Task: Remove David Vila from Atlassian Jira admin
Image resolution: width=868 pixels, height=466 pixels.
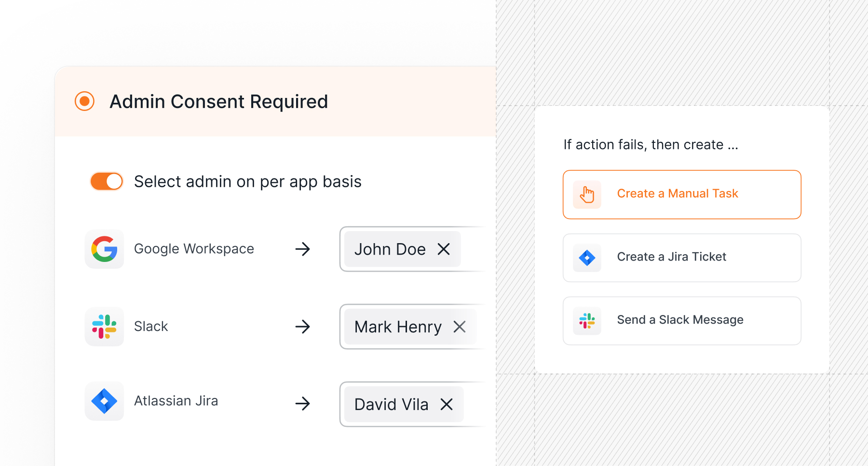Action: [x=447, y=404]
